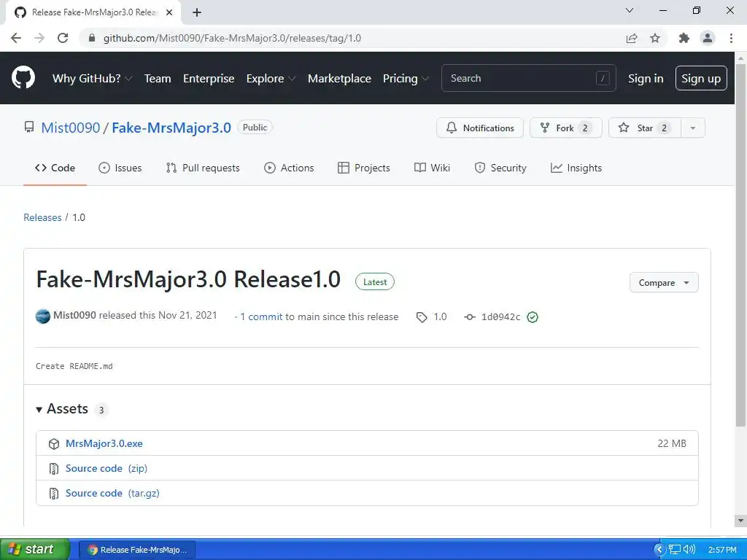Open the Chrome three-dot menu
Screen dimensions: 747x560
pos(731,38)
